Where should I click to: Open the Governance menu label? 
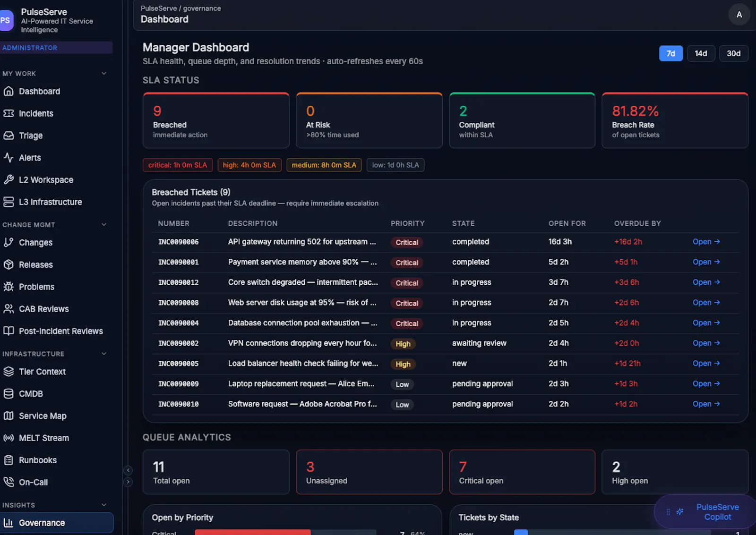coord(42,523)
